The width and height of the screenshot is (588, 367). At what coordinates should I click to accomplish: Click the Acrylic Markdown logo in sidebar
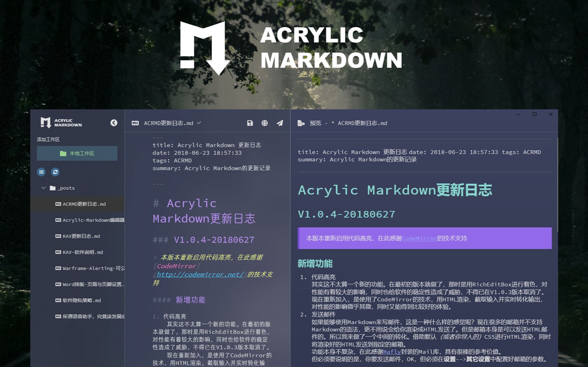[61, 123]
